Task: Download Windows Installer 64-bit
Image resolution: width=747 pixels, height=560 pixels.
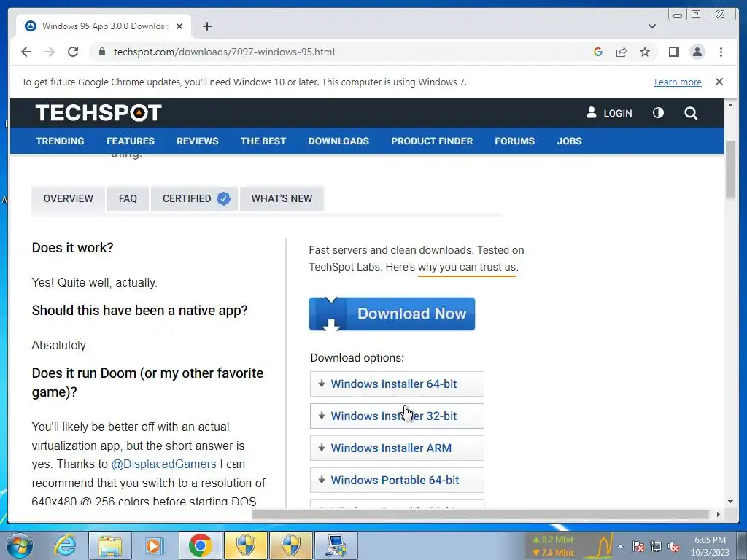Action: [397, 384]
